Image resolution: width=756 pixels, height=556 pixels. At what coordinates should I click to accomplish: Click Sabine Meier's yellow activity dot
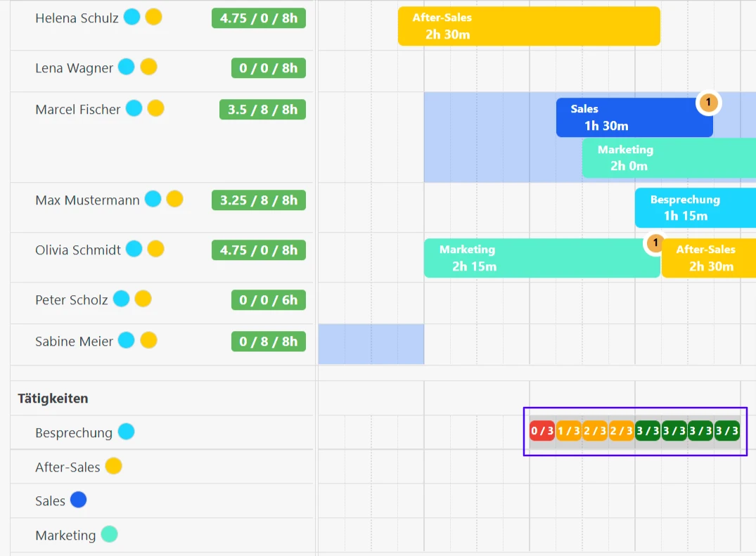148,341
